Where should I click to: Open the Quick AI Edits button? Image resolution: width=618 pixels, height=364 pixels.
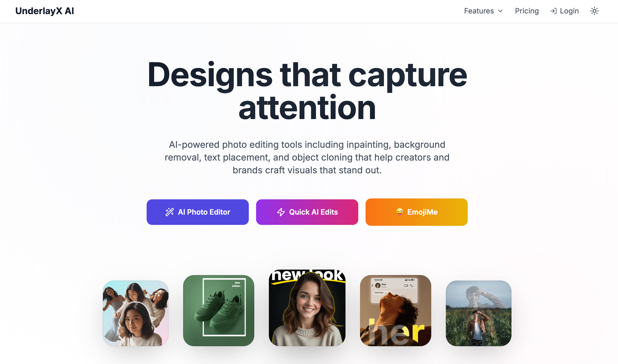[307, 212]
